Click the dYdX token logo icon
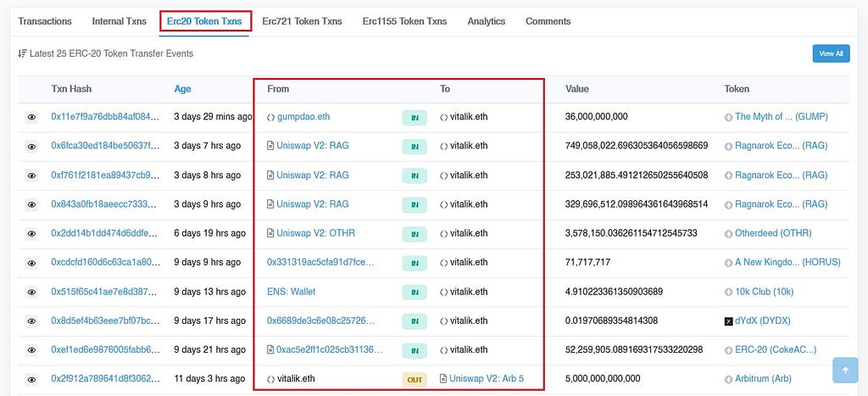868x396 pixels. tap(728, 321)
